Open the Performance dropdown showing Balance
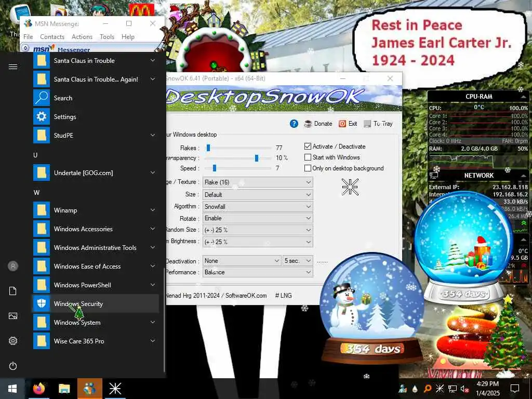 click(258, 272)
